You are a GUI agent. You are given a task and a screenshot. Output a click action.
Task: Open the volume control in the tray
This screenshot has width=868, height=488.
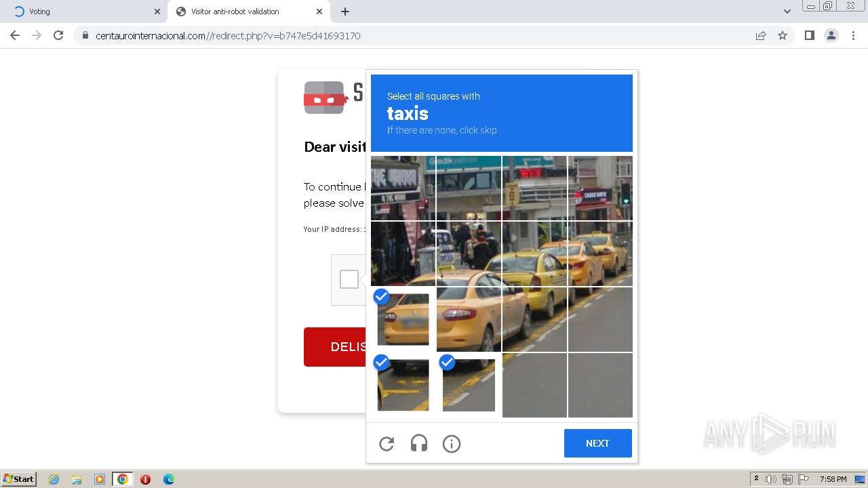tap(771, 479)
